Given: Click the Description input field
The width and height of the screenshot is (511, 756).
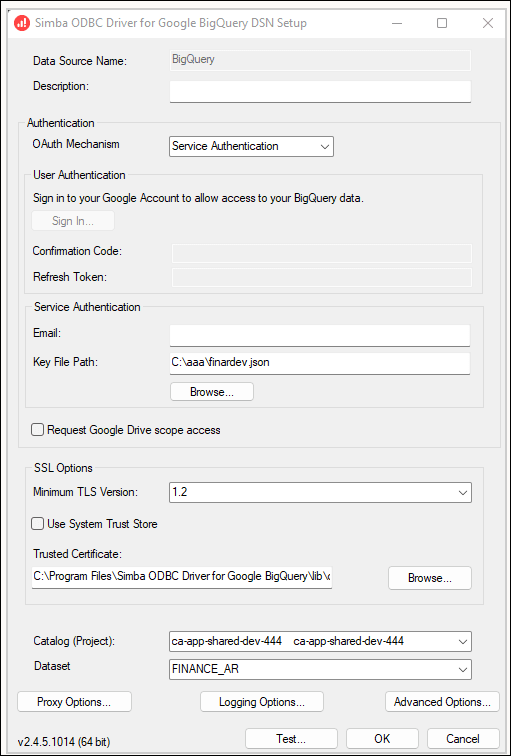Looking at the screenshot, I should point(320,91).
